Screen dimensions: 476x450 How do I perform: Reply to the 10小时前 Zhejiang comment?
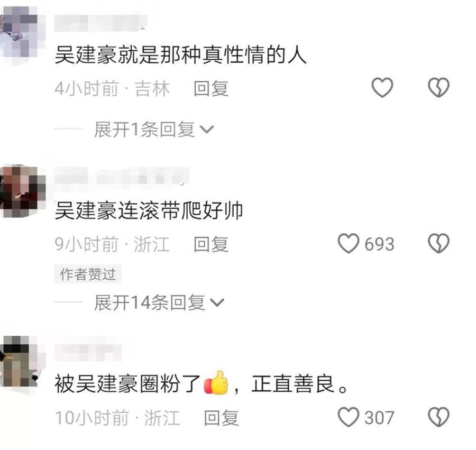click(221, 418)
